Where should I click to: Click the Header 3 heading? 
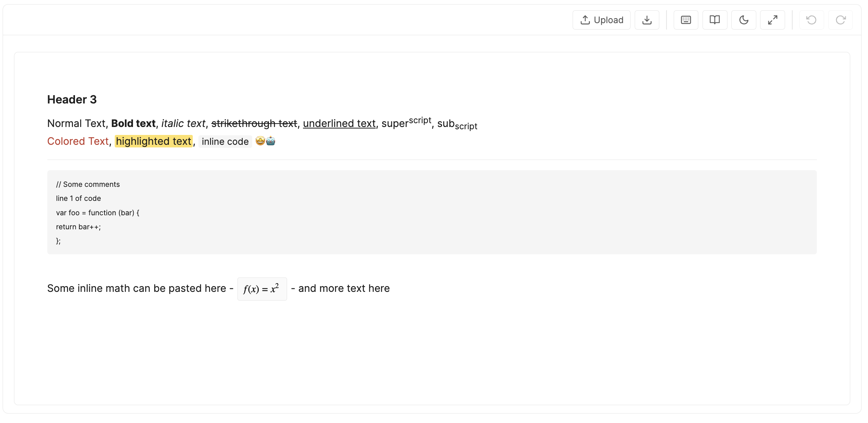[72, 99]
